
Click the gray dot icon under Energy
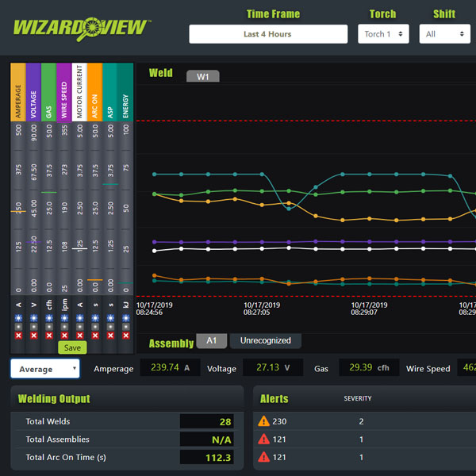(125, 327)
